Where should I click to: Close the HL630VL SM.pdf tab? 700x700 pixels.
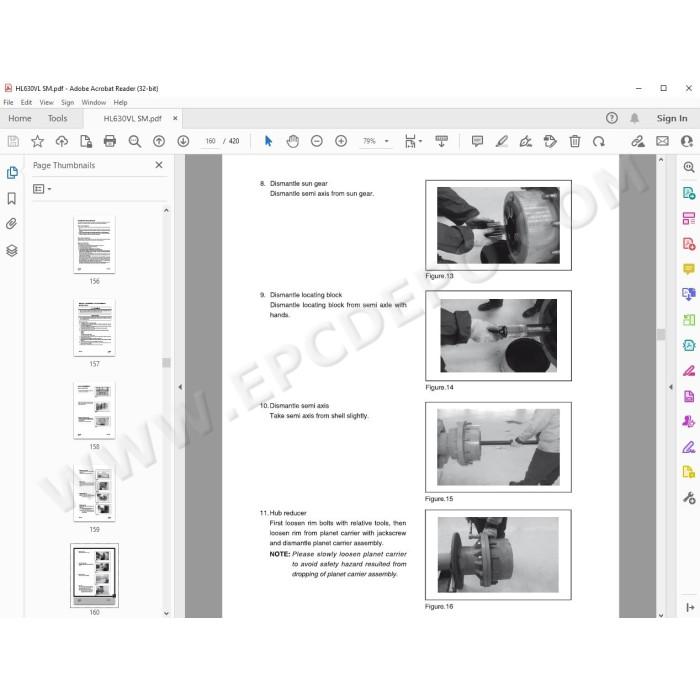pyautogui.click(x=175, y=118)
